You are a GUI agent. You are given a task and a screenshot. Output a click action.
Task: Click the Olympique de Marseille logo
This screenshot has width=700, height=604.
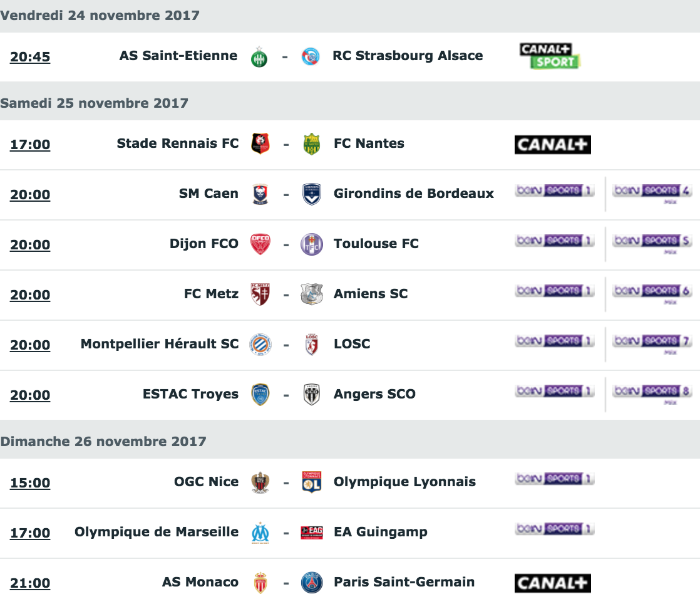pos(260,533)
